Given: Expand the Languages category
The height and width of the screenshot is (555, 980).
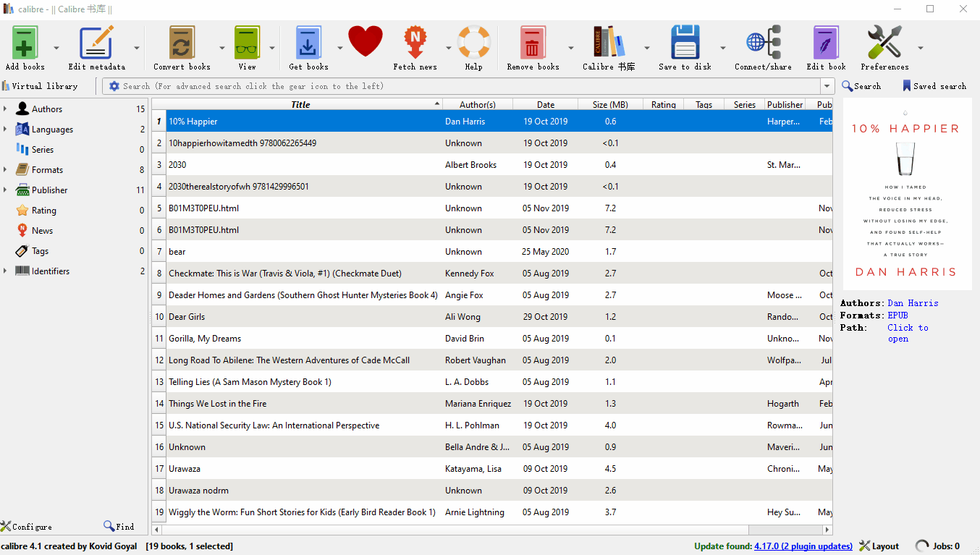Looking at the screenshot, I should 5,130.
